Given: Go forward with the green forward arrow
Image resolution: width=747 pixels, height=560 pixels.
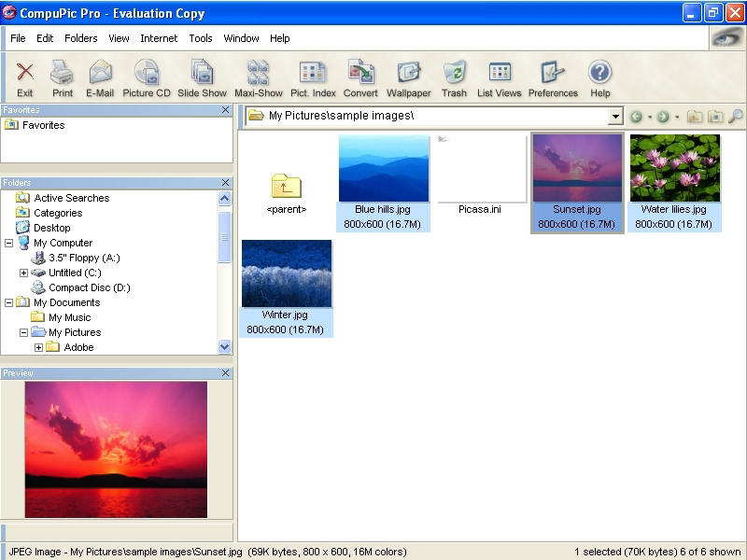Looking at the screenshot, I should tap(663, 116).
